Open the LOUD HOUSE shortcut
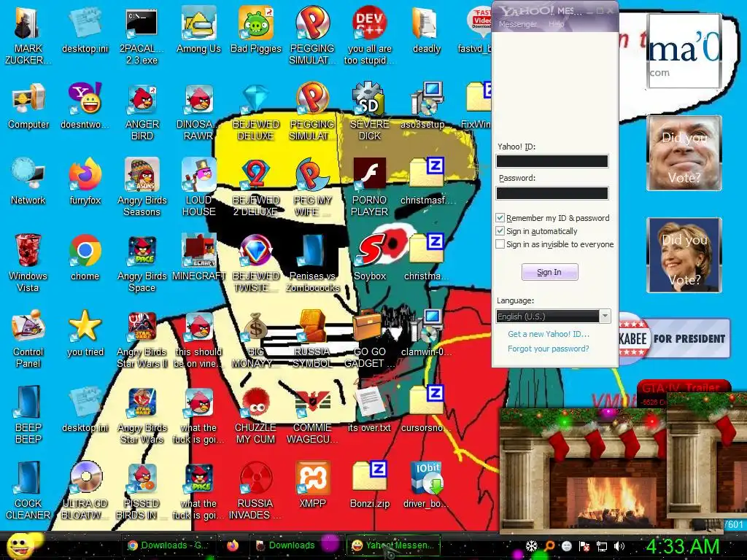The height and width of the screenshot is (560, 747). pyautogui.click(x=198, y=187)
